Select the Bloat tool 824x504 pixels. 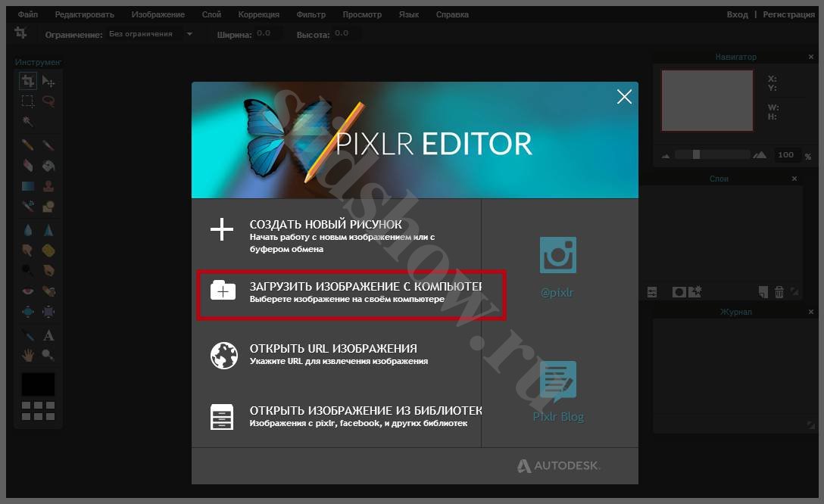[28, 311]
